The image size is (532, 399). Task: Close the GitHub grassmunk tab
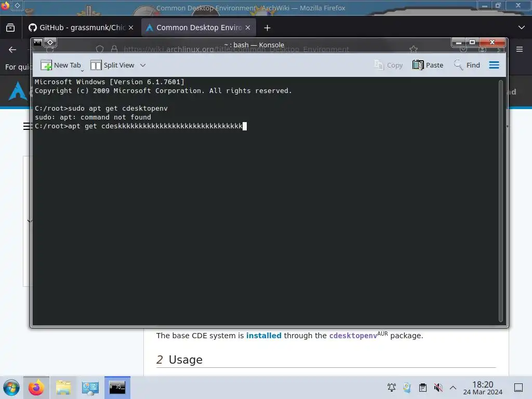(131, 28)
